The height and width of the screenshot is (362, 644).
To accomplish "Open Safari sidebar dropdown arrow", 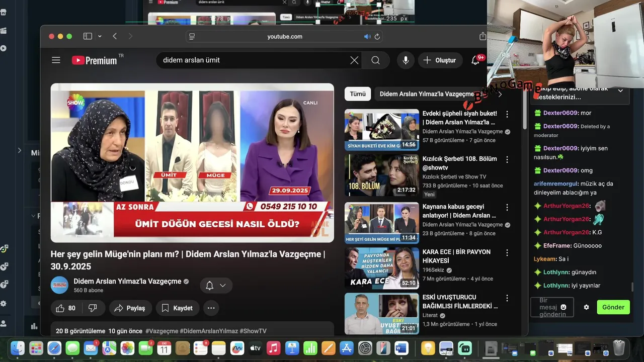I will click(x=100, y=36).
